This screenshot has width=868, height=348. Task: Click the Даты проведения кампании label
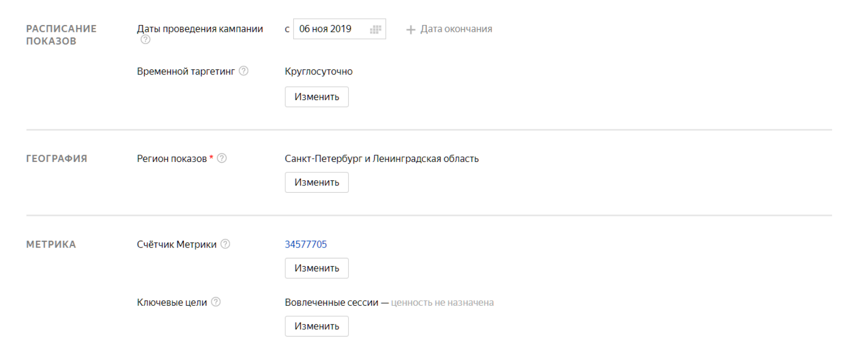[x=199, y=29]
